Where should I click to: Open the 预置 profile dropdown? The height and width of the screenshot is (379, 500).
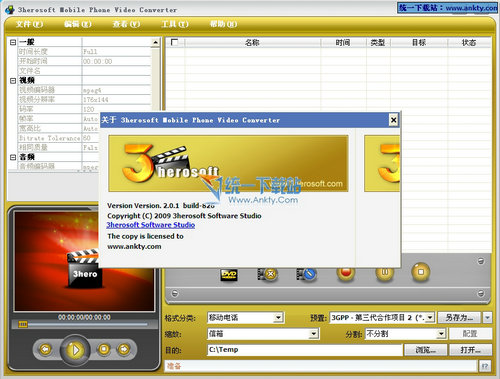[430, 318]
